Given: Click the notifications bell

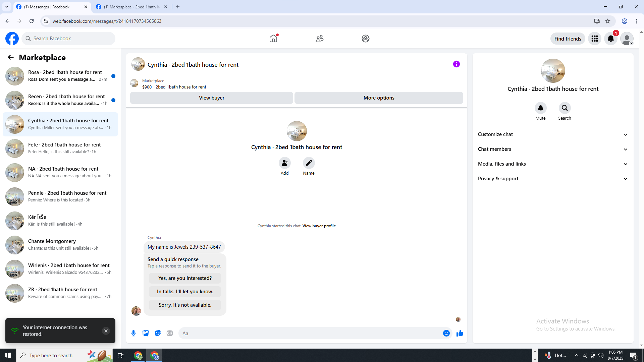Looking at the screenshot, I should pos(610,39).
